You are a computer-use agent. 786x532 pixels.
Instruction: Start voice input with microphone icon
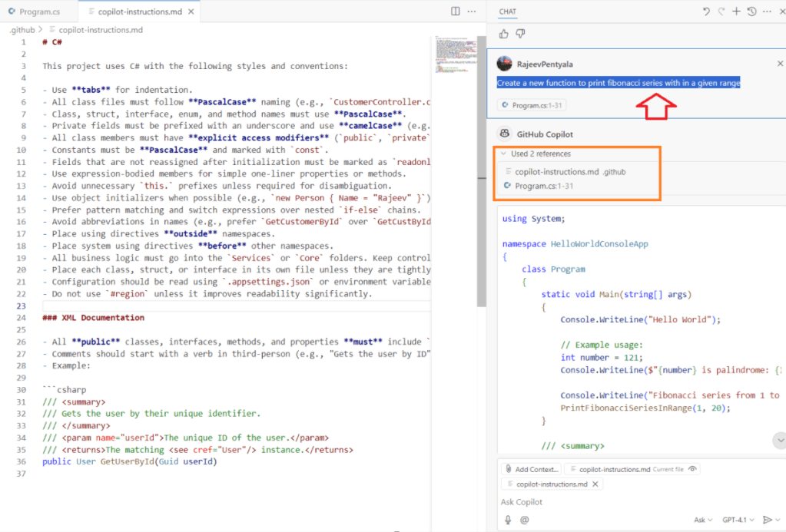[x=508, y=520]
